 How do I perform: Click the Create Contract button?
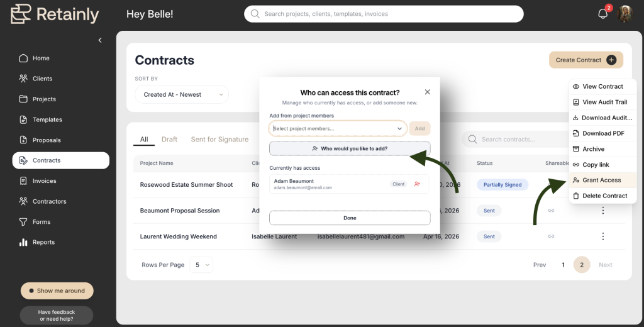click(x=586, y=60)
